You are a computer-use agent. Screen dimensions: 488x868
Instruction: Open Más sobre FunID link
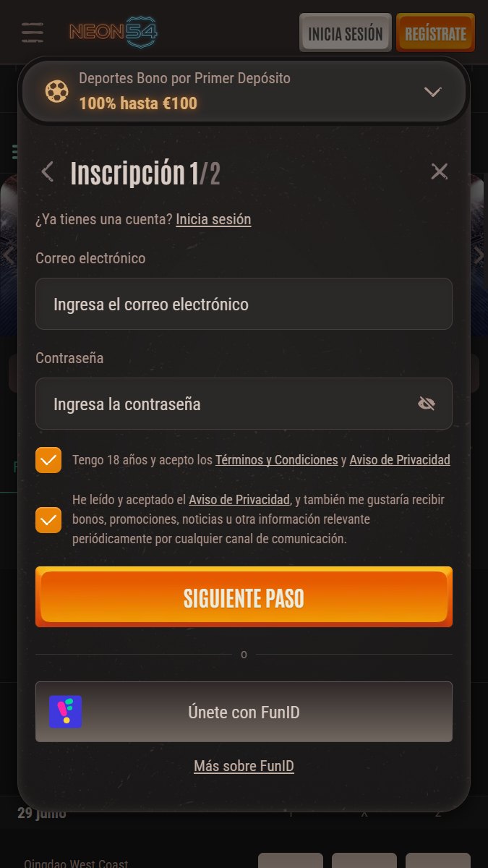244,766
